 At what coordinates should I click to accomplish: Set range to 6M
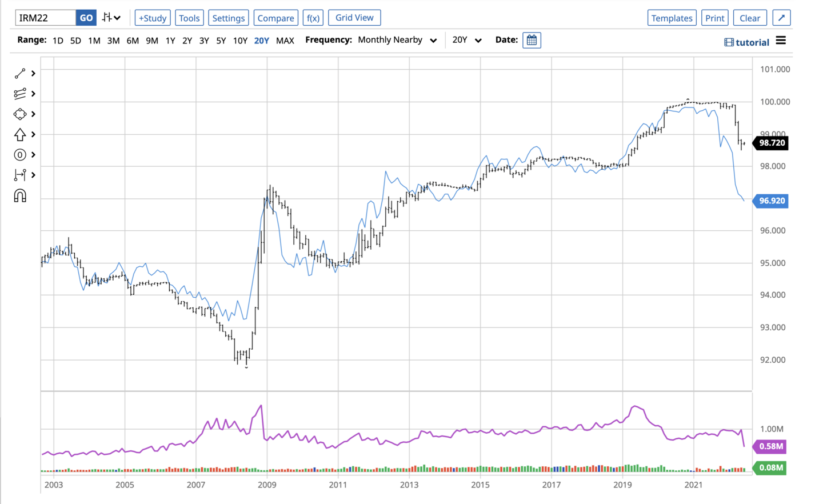click(133, 41)
